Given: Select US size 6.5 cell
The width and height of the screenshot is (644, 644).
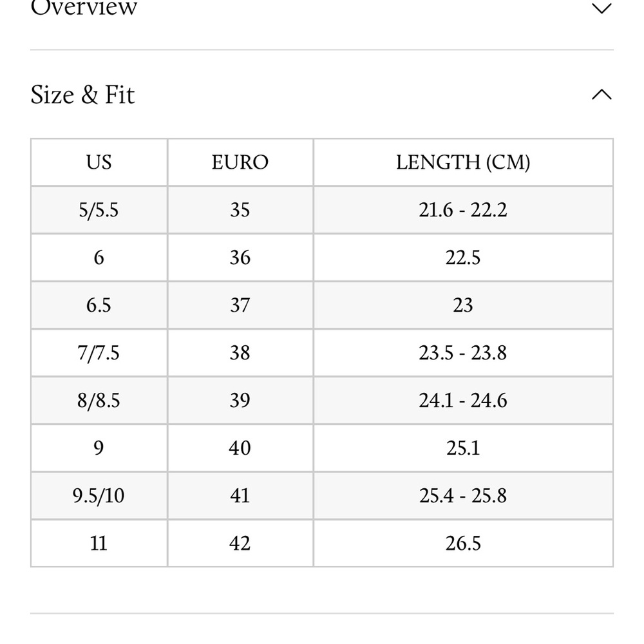Looking at the screenshot, I should 99,305.
